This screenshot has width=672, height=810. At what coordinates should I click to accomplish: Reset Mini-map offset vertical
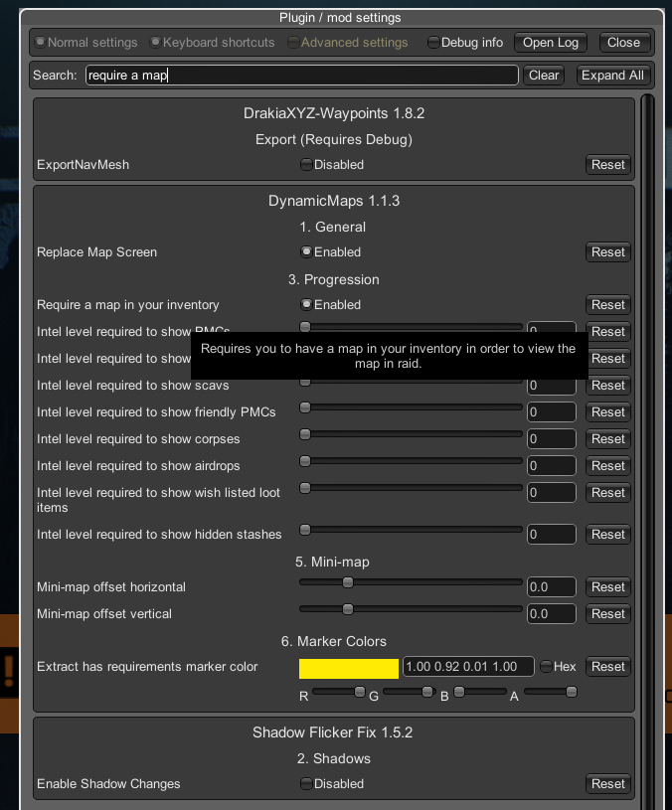608,613
